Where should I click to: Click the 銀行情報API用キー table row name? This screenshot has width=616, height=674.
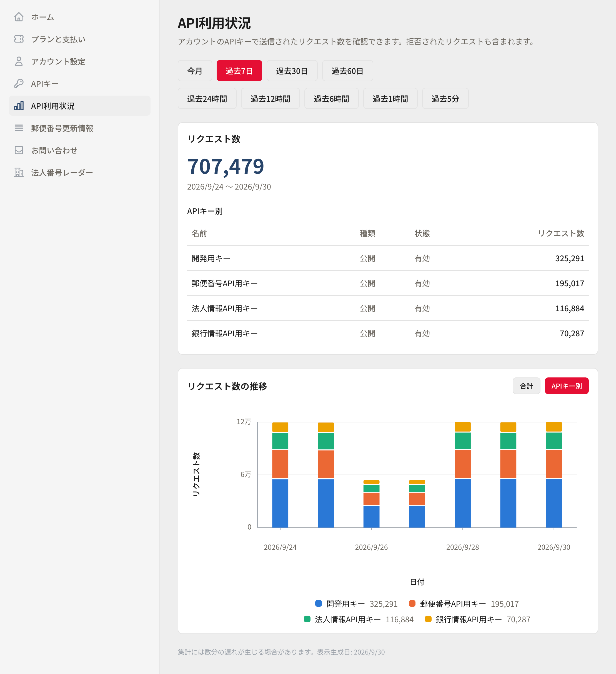point(224,334)
